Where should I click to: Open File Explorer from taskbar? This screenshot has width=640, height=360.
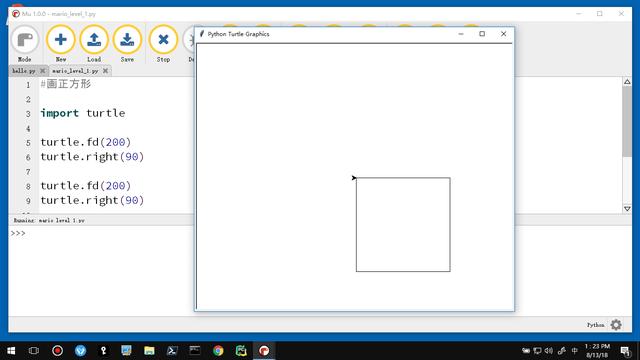click(x=149, y=351)
